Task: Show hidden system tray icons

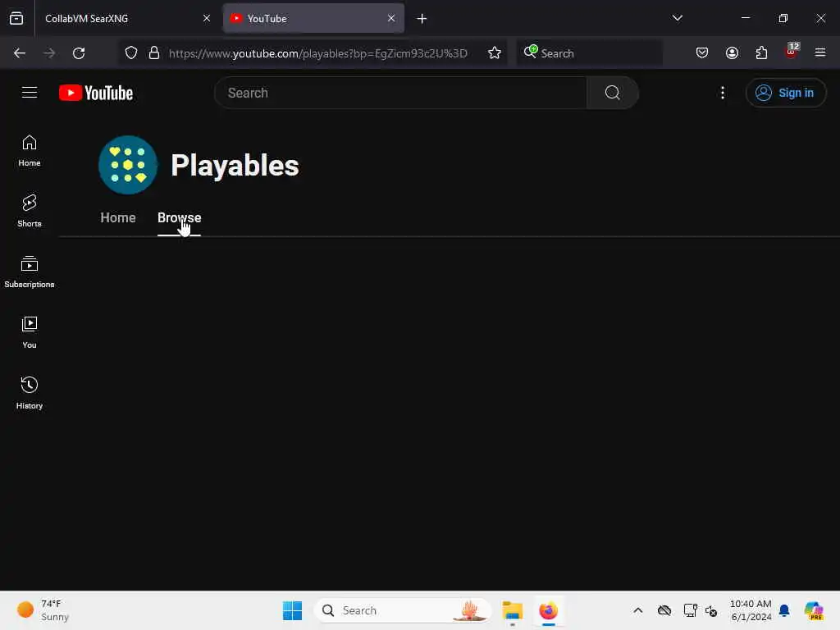Action: [637, 610]
